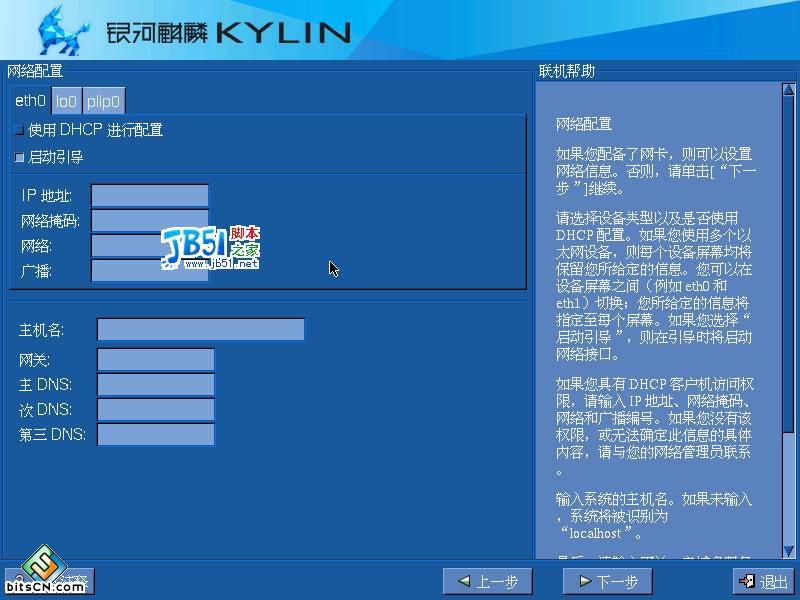
Task: Focus the 第三 DNS field
Action: point(156,435)
